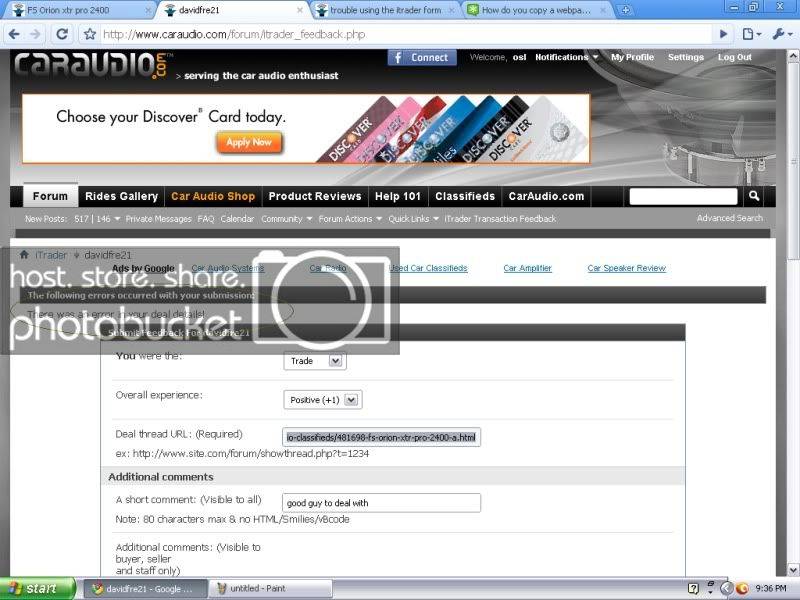
Task: Open CarAudio.com navigation tab
Action: 546,196
